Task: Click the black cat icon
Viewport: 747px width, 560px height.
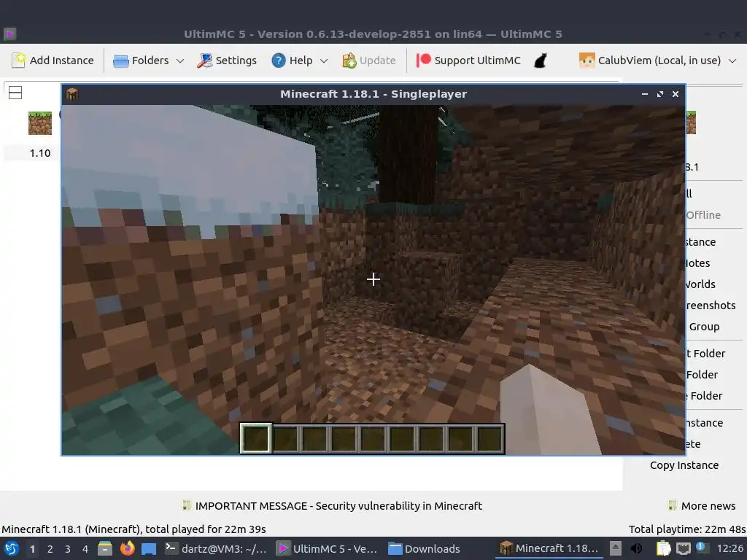Action: pos(541,61)
